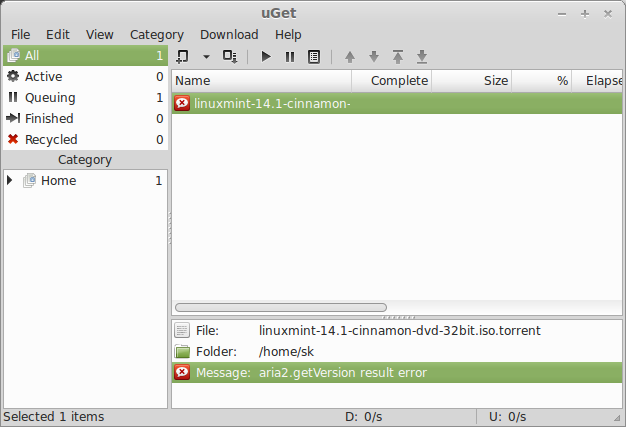
Task: Open the View menu
Action: pyautogui.click(x=99, y=35)
